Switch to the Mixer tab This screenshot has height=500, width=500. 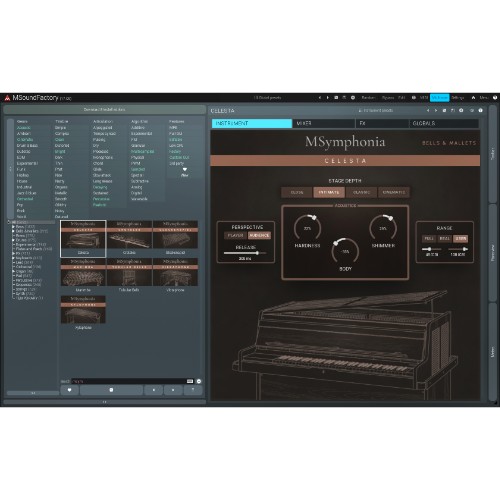pyautogui.click(x=324, y=123)
